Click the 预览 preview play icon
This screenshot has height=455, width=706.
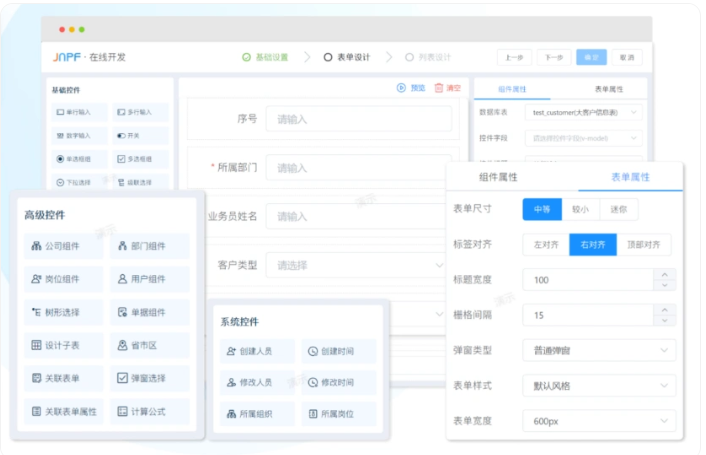tap(402, 88)
